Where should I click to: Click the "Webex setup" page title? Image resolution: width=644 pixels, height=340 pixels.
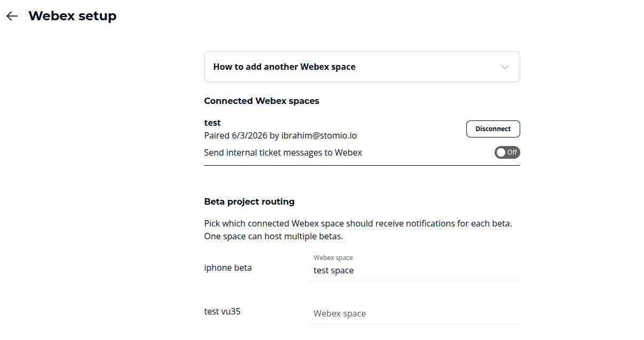click(73, 16)
